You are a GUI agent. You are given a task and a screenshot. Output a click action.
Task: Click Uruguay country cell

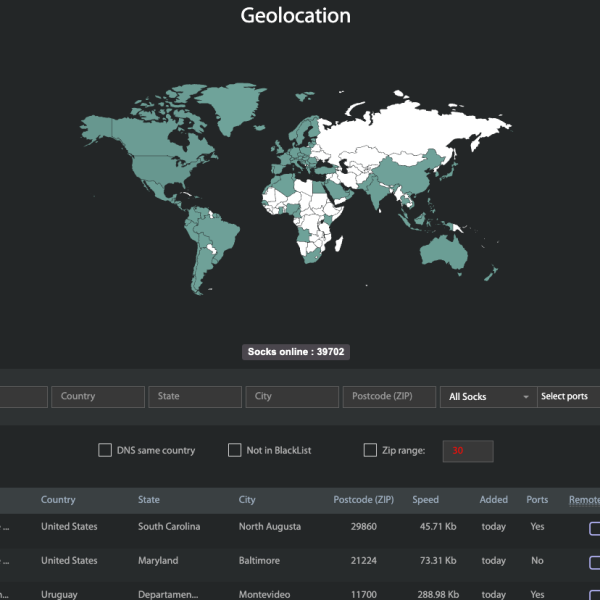pos(59,595)
